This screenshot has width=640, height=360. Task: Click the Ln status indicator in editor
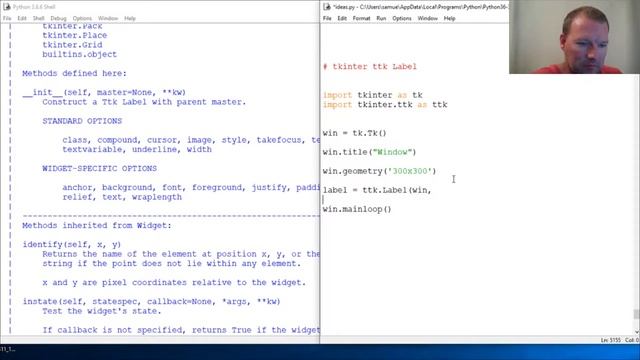(x=611, y=340)
